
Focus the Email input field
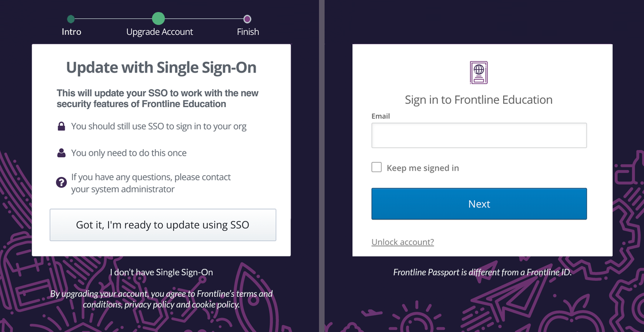click(x=479, y=135)
